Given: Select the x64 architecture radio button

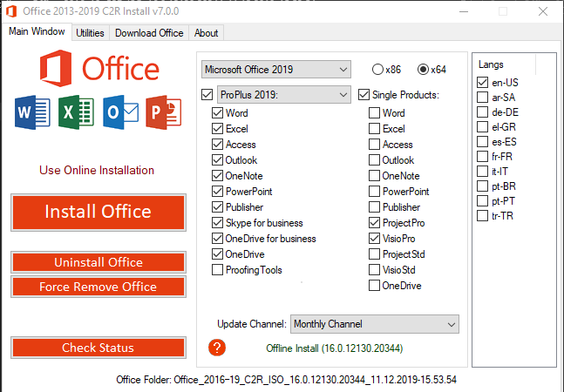Looking at the screenshot, I should click(x=423, y=70).
